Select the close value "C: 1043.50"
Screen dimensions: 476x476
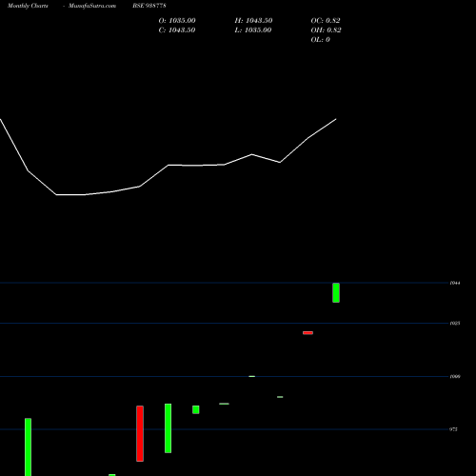[x=177, y=30]
